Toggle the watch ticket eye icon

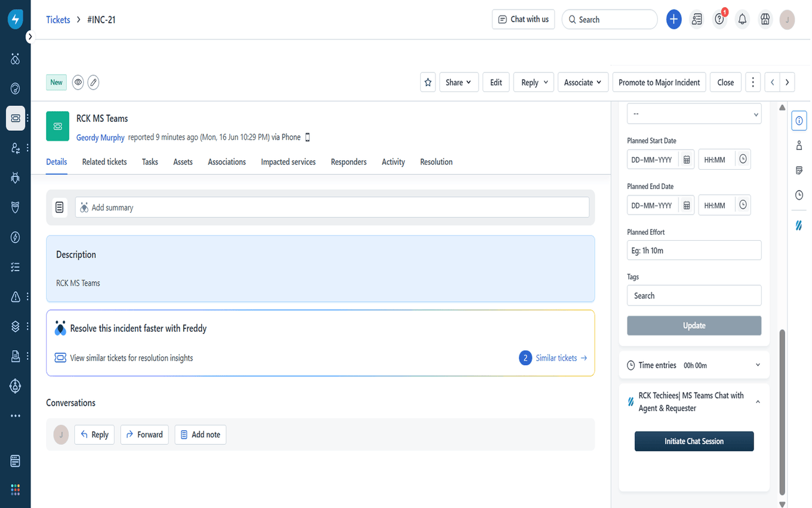78,82
